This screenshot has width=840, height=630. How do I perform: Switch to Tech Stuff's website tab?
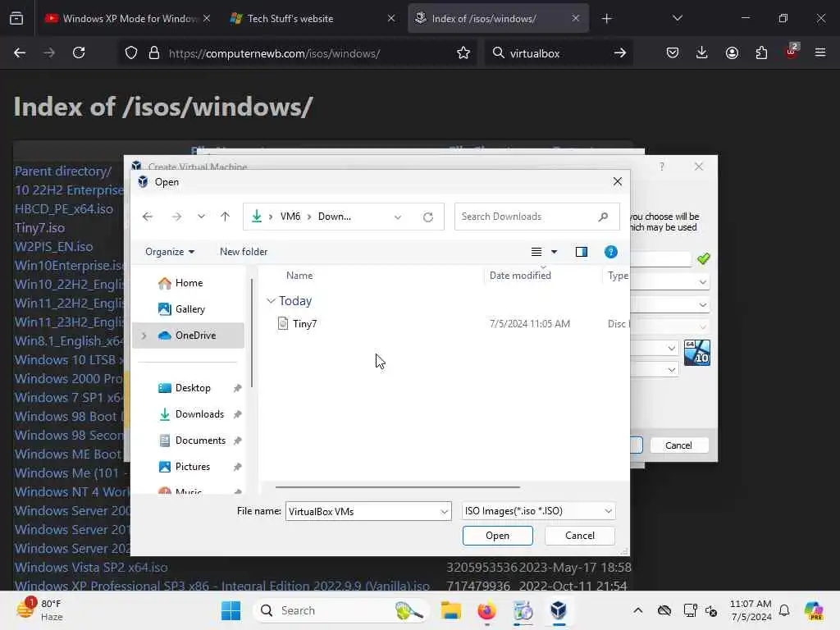[313, 19]
